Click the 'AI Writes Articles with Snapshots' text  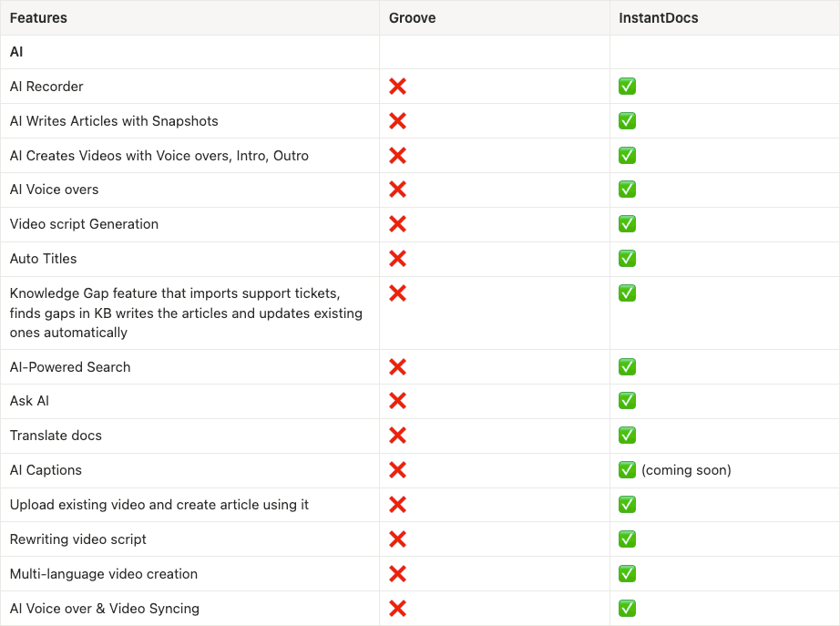click(114, 121)
